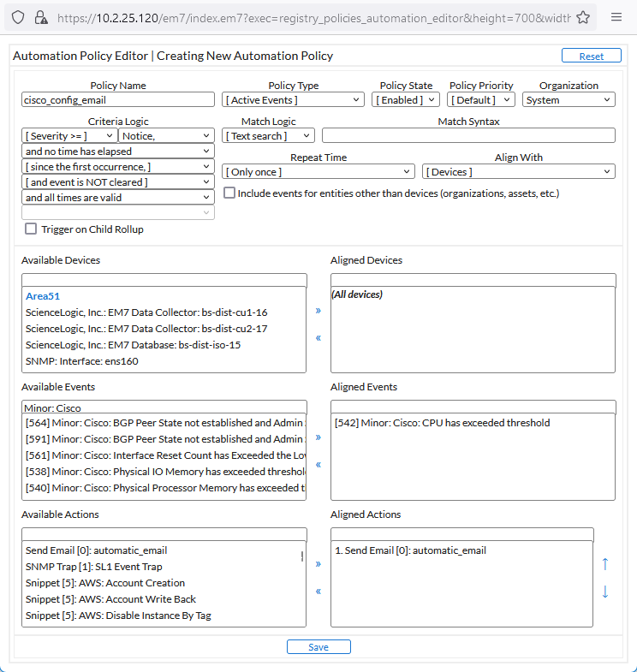637x672 pixels.
Task: Open the Repeat Time dropdown
Action: (x=318, y=172)
